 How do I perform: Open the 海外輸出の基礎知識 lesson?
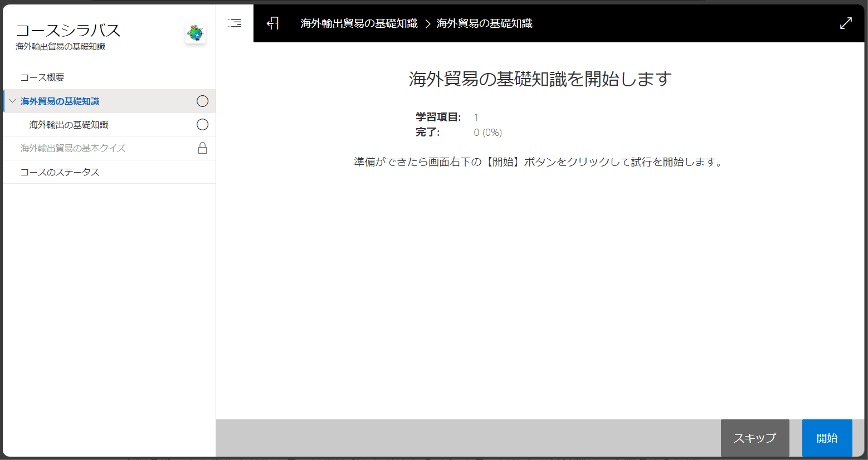[x=109, y=125]
